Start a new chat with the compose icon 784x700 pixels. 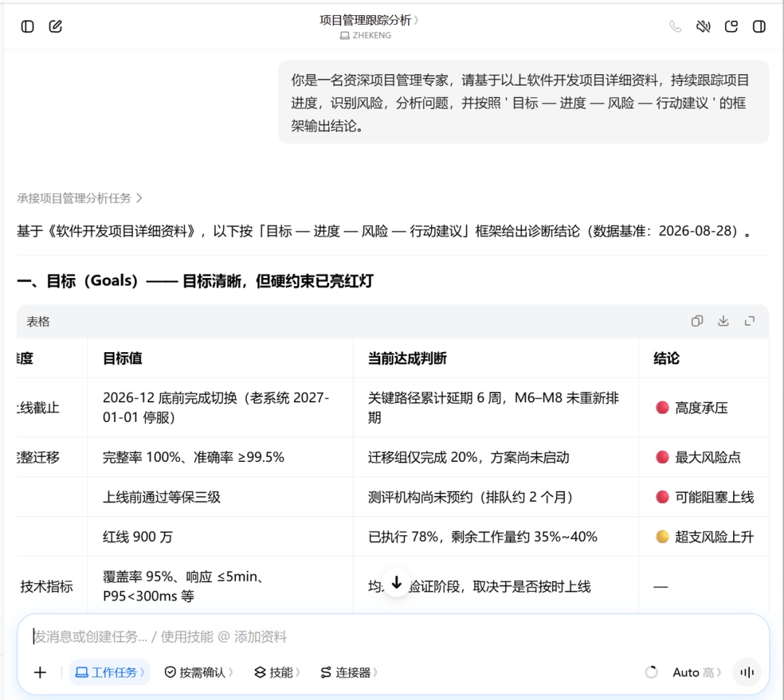coord(55,26)
